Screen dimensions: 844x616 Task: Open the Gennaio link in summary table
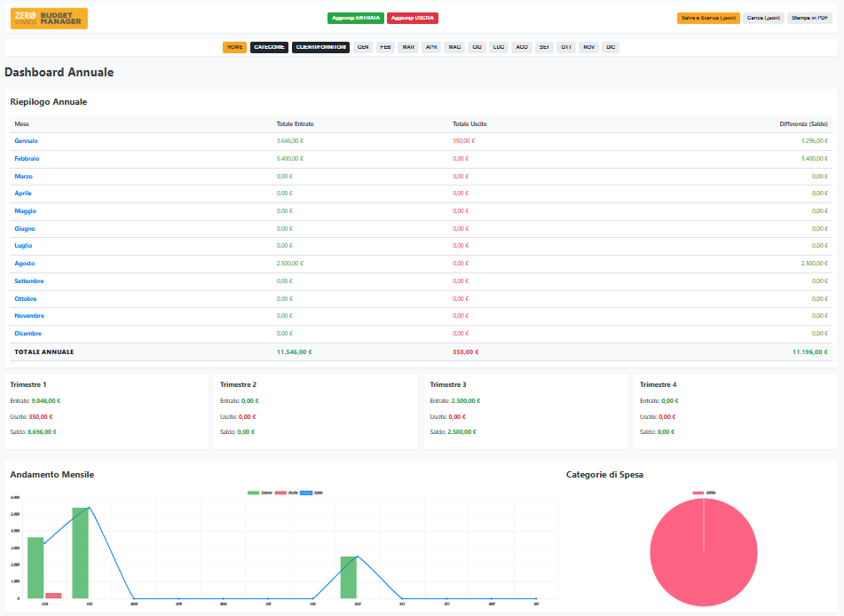point(27,141)
